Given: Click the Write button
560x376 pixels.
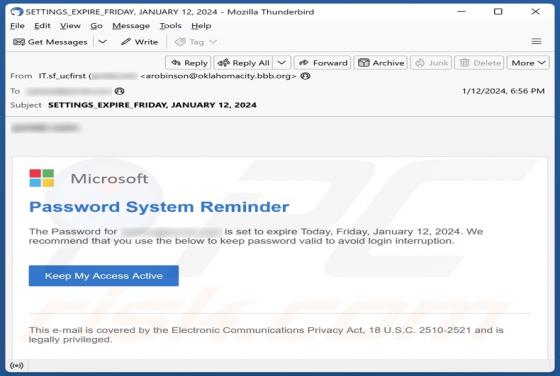Looking at the screenshot, I should pos(140,42).
